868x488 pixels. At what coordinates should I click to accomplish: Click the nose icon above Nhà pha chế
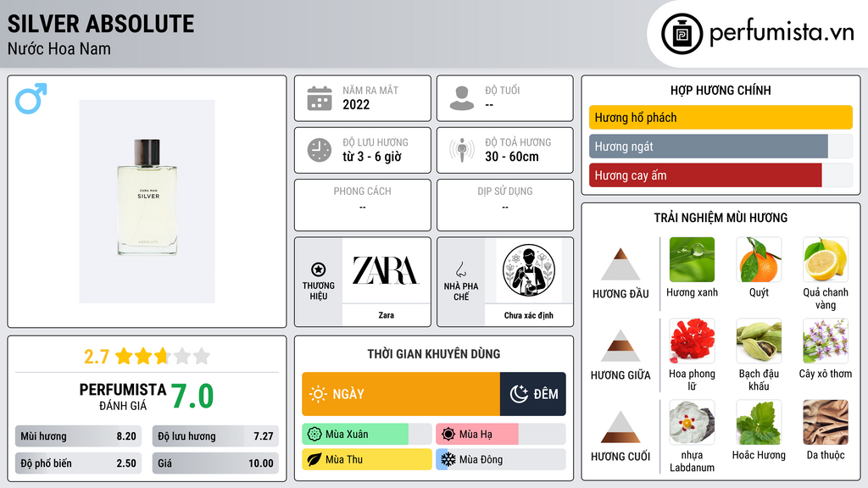(x=460, y=269)
